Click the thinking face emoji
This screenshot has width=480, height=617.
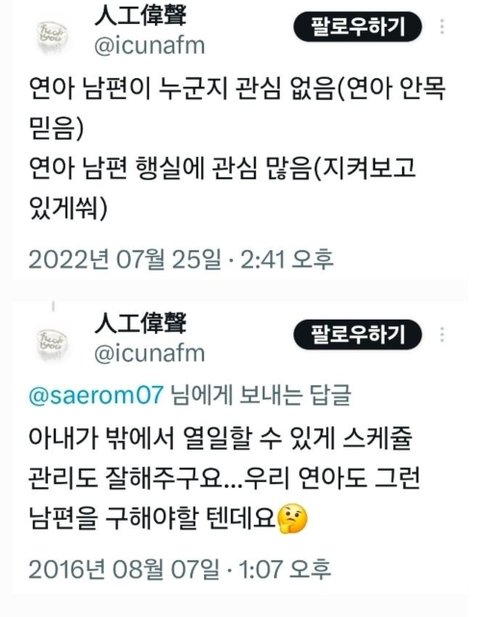(292, 519)
